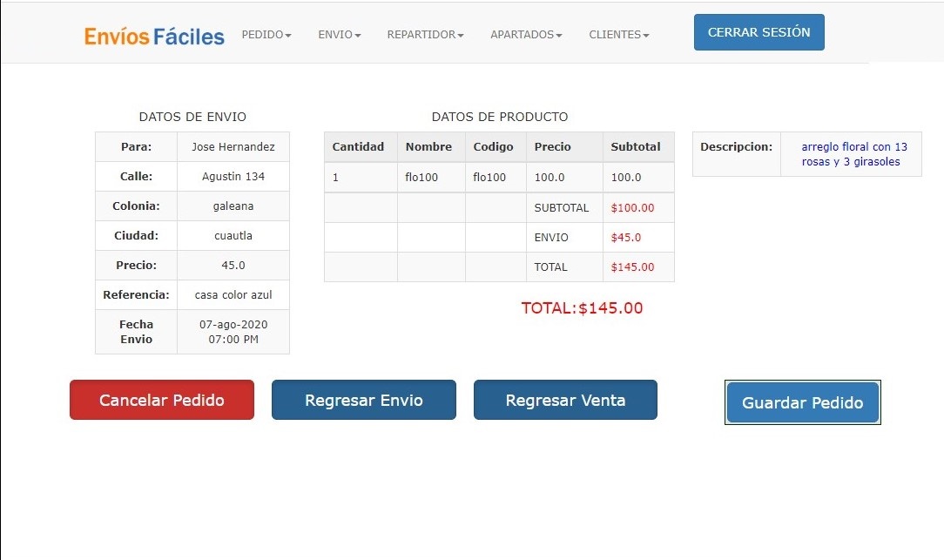Viewport: 944px width, 560px height.
Task: Go back with Regresar Venta button
Action: click(x=565, y=401)
